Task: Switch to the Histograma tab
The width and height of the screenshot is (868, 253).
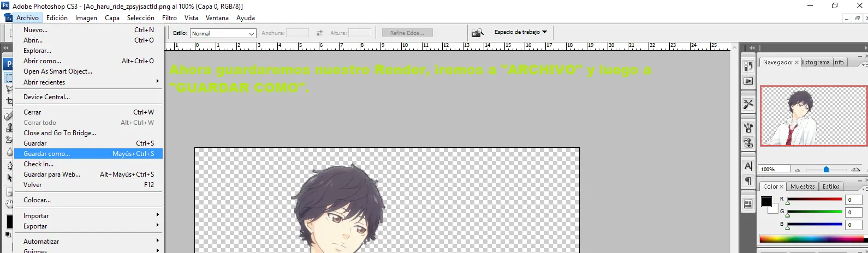Action: [816, 62]
